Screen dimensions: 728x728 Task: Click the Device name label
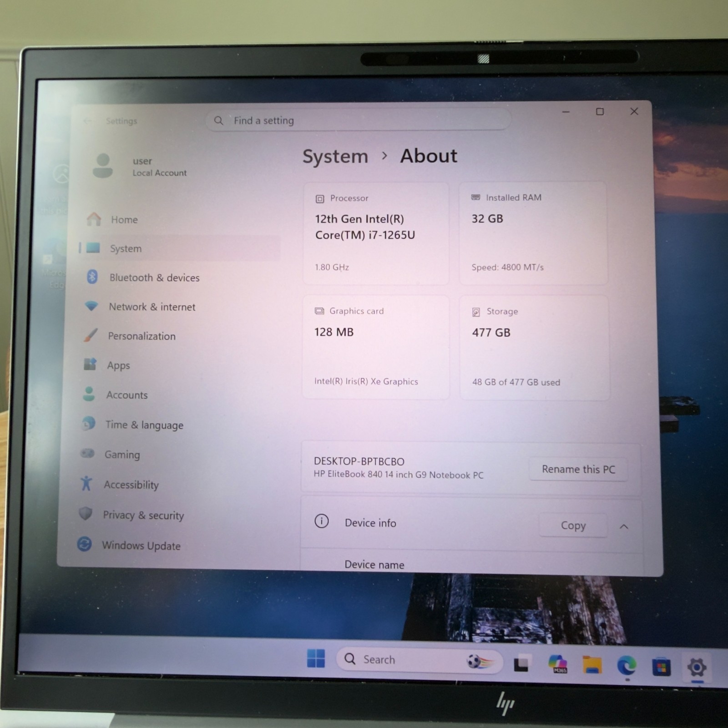[x=374, y=565]
